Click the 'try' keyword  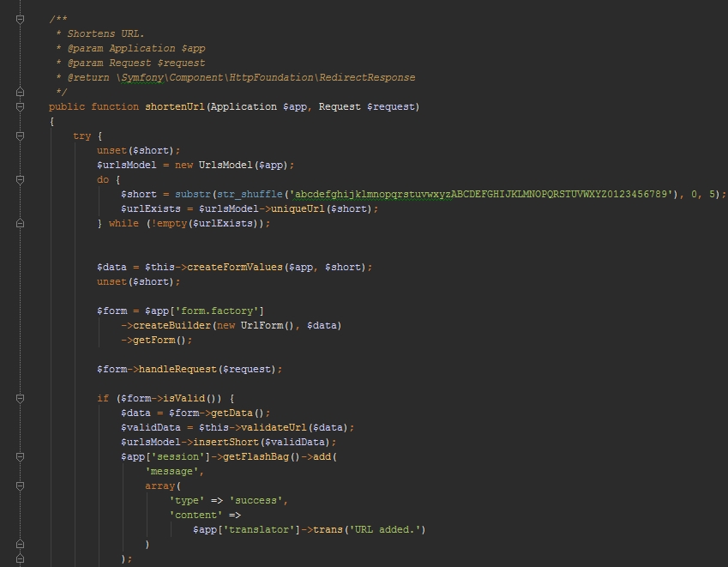pyautogui.click(x=81, y=136)
